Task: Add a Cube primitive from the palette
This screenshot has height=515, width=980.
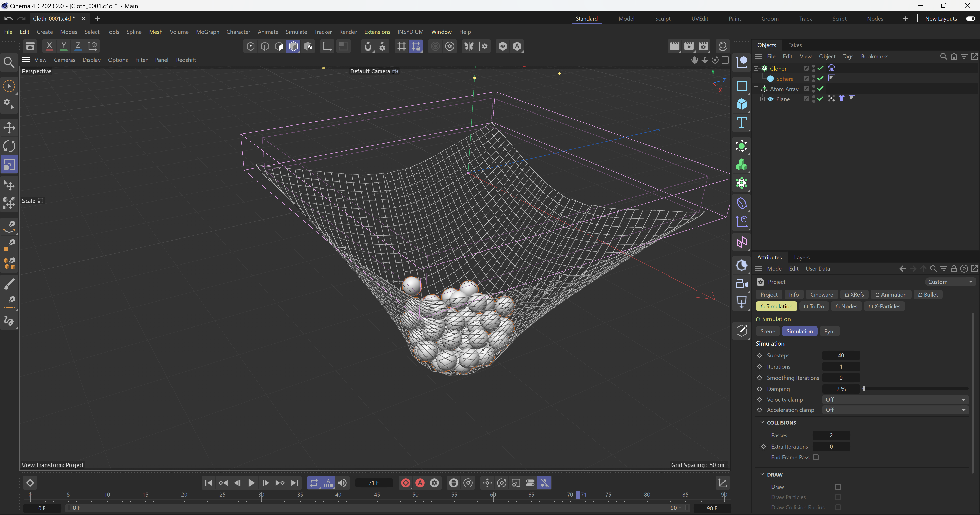Action: 741,104
